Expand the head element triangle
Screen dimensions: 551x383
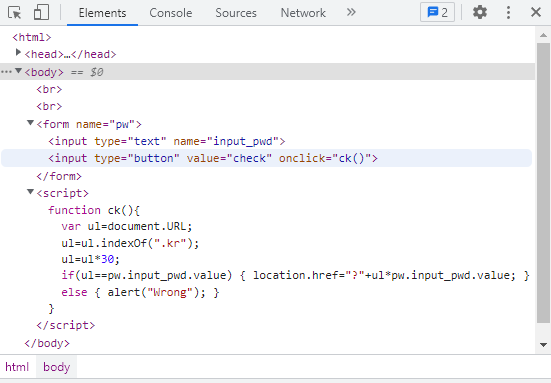click(18, 53)
